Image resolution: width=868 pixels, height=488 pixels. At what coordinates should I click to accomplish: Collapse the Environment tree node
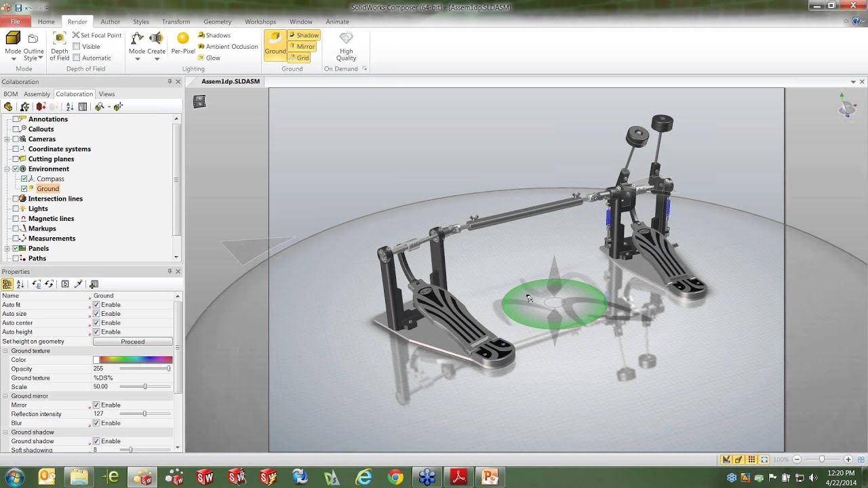point(7,169)
